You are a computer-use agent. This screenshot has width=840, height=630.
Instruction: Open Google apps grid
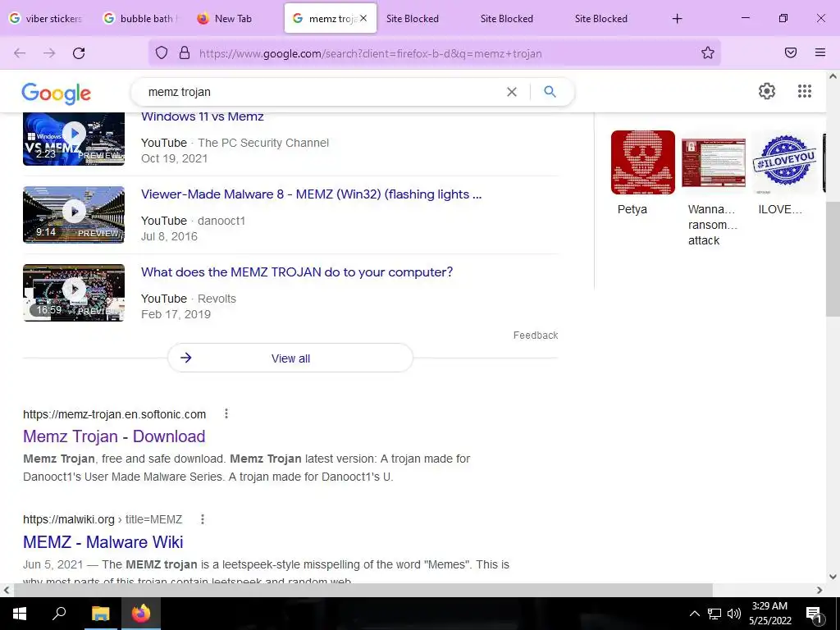coord(805,91)
